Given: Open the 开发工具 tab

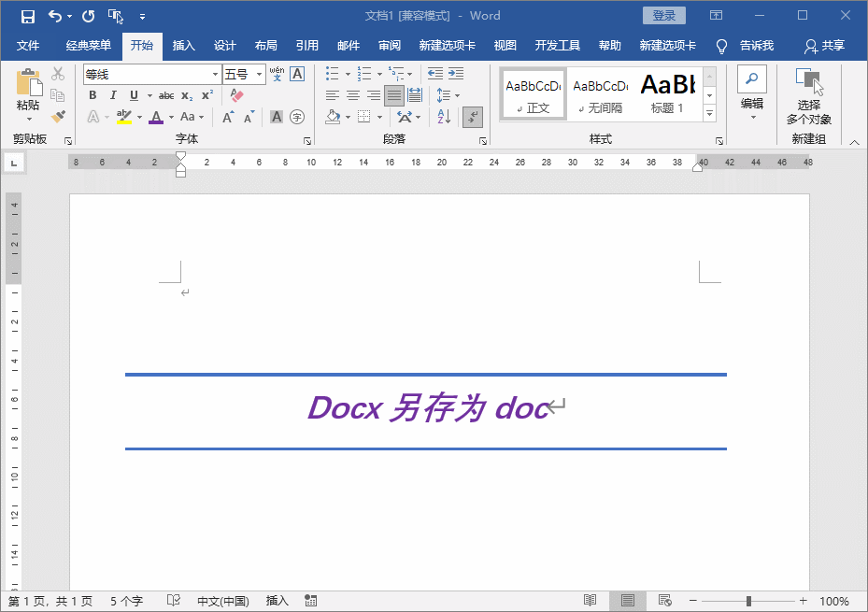Looking at the screenshot, I should (x=558, y=46).
